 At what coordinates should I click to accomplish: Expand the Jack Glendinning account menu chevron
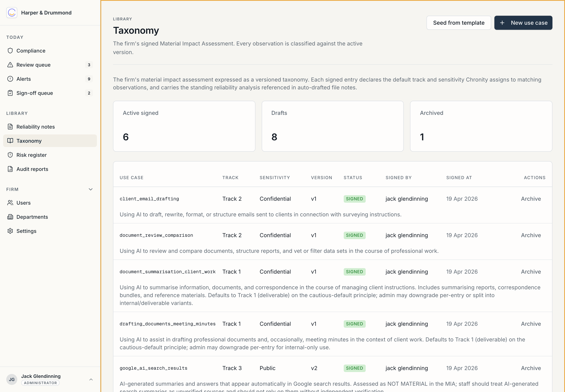(91, 379)
